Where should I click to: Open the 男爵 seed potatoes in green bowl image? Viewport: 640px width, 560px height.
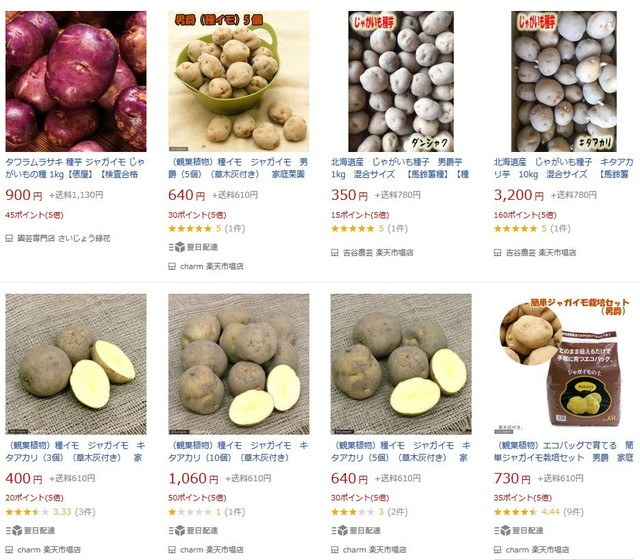[239, 81]
